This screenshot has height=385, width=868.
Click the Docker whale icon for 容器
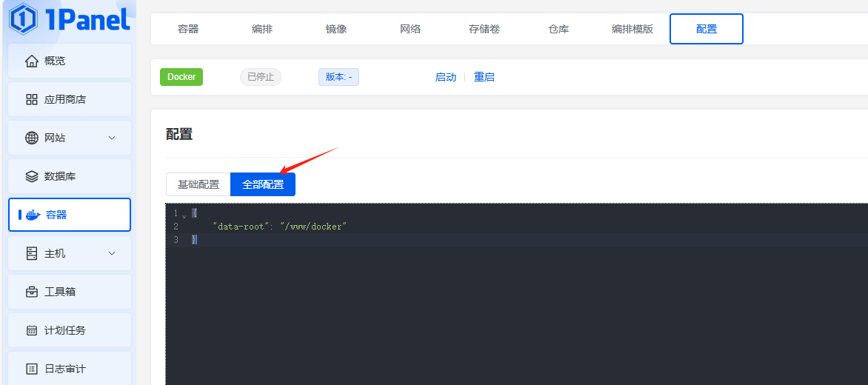click(x=33, y=215)
